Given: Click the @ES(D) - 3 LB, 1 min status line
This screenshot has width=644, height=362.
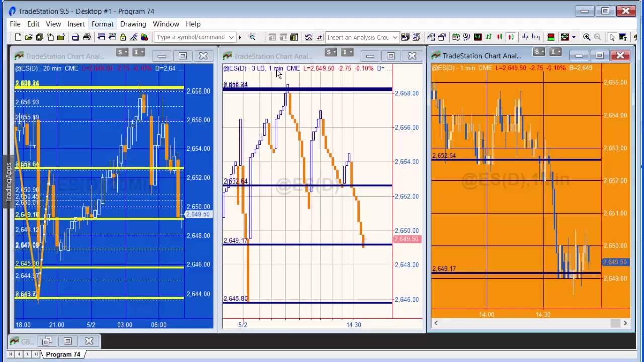Looking at the screenshot, I should (x=254, y=68).
